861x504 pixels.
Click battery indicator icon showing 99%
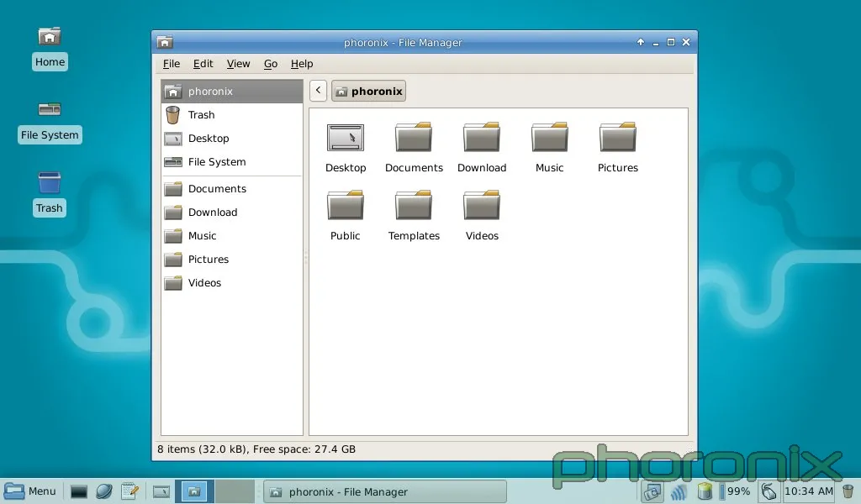(x=705, y=491)
